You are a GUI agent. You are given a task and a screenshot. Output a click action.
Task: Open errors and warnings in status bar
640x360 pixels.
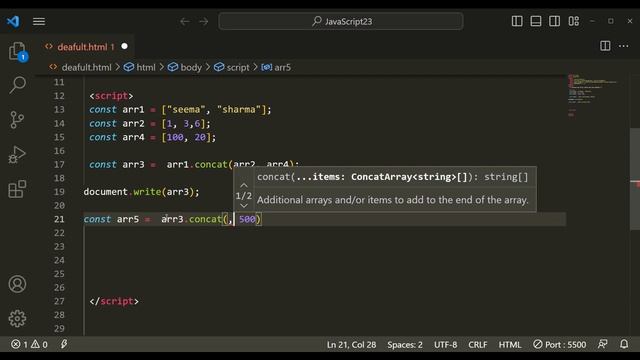(x=29, y=344)
